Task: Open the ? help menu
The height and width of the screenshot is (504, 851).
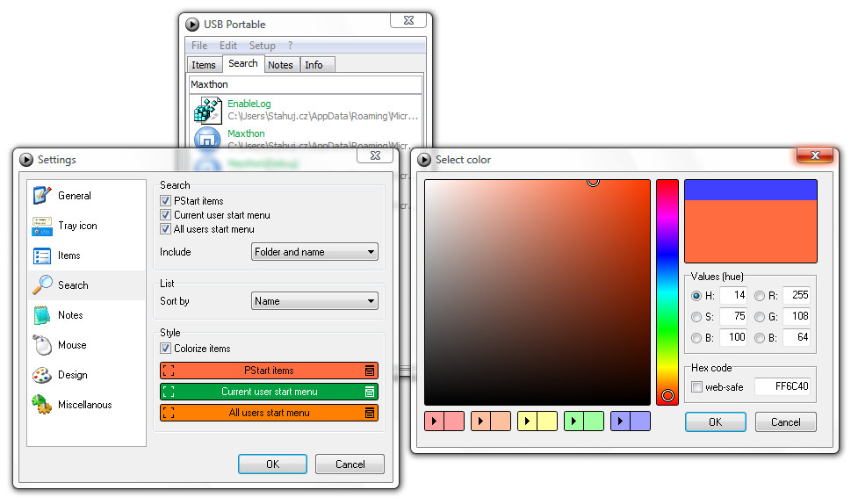Action: click(x=291, y=46)
